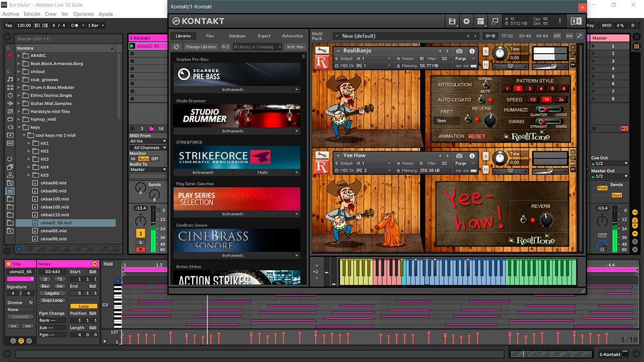Screen dimensions: 644x362
Task: Open MIDI From All Ins dropdown
Action: tap(148, 141)
